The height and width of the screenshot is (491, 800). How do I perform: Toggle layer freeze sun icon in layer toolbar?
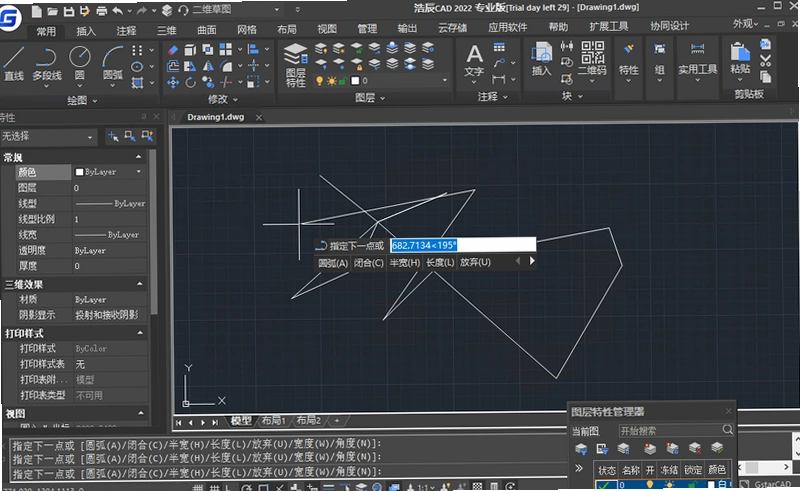(332, 81)
